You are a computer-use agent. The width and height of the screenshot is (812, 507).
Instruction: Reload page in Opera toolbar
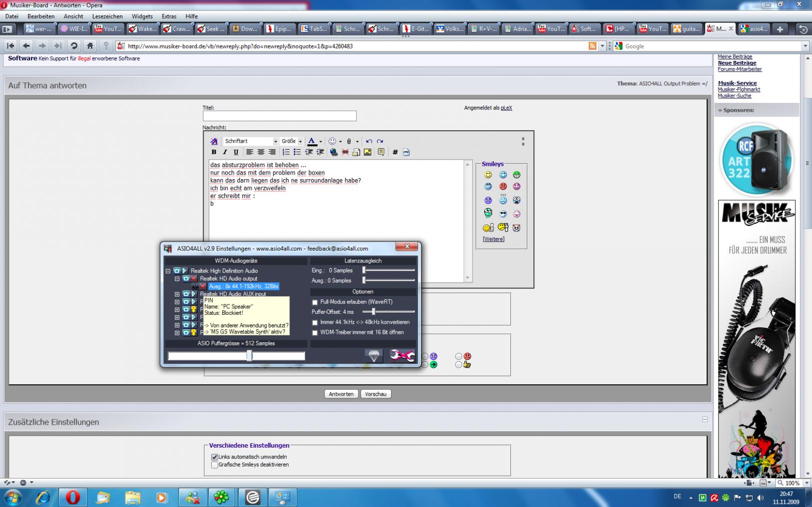tap(74, 46)
